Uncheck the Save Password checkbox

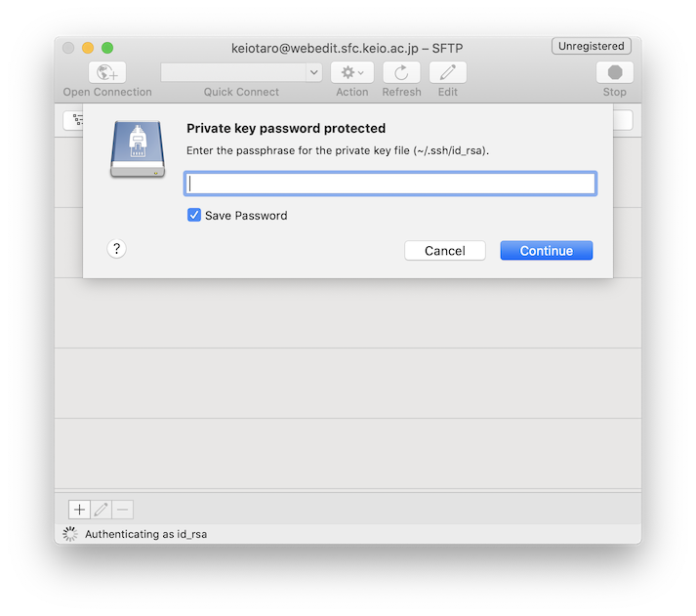click(194, 215)
